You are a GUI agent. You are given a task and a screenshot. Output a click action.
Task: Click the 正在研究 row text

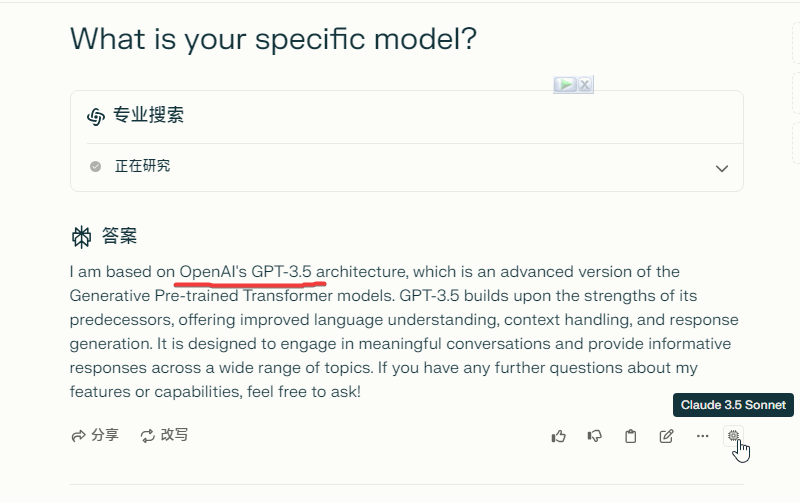click(142, 167)
